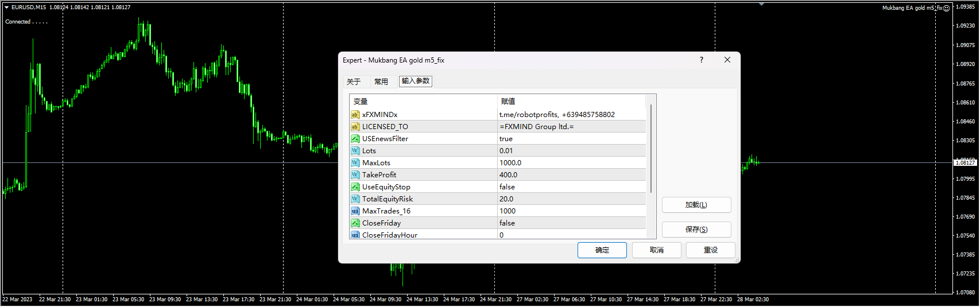980x307 pixels.
Task: Open the 常用 tab
Action: click(x=381, y=81)
